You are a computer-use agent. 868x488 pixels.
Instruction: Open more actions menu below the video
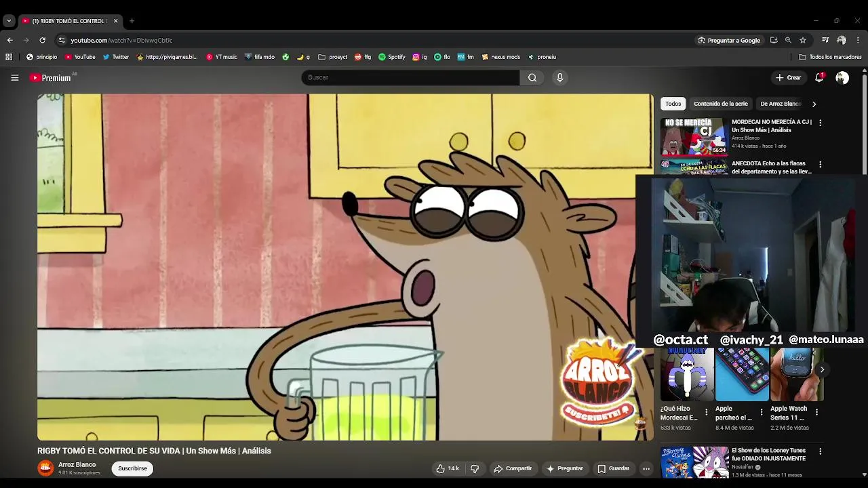[646, 468]
